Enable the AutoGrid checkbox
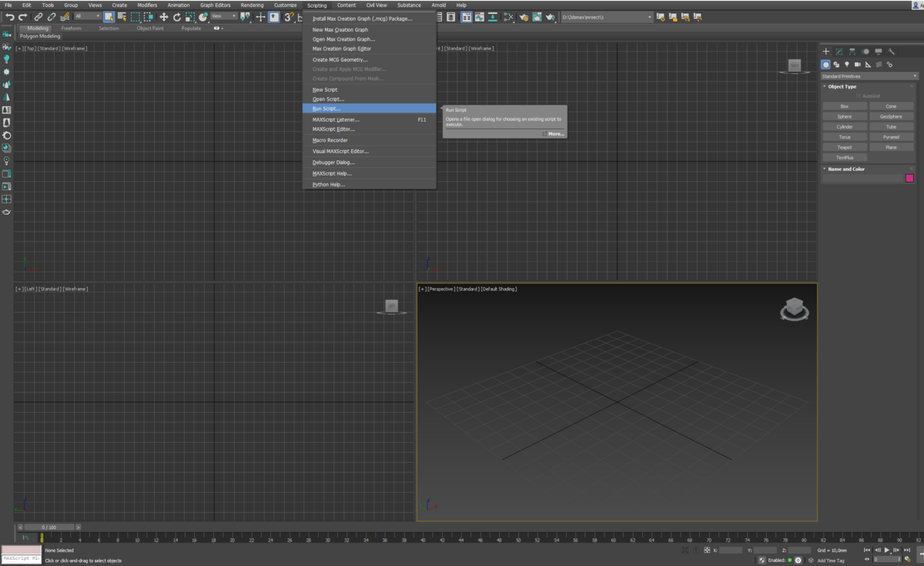924x566 pixels. (859, 95)
